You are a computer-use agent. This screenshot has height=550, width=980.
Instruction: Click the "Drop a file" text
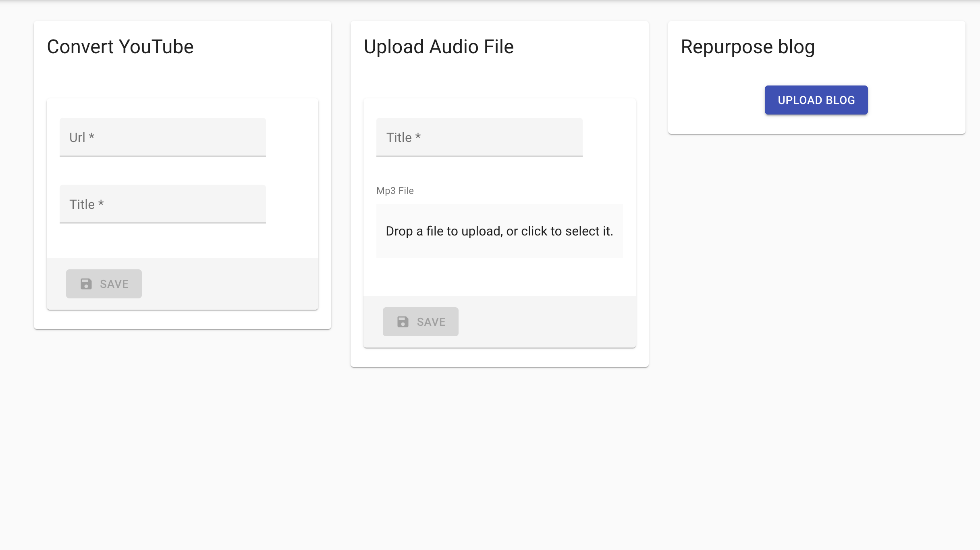(414, 231)
